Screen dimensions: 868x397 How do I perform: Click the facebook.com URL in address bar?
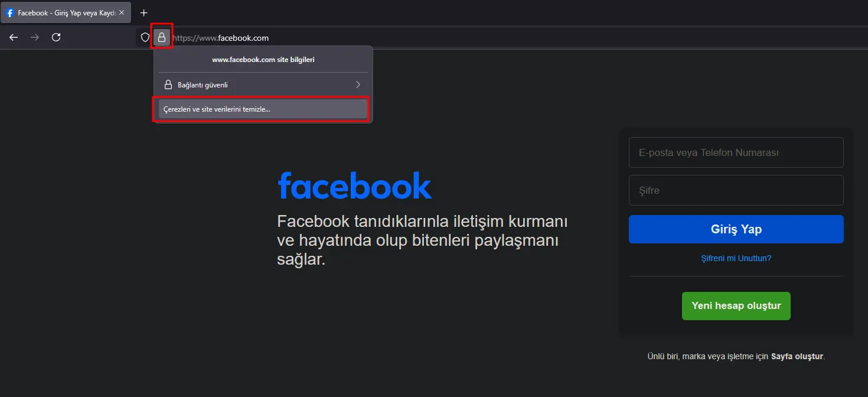220,38
